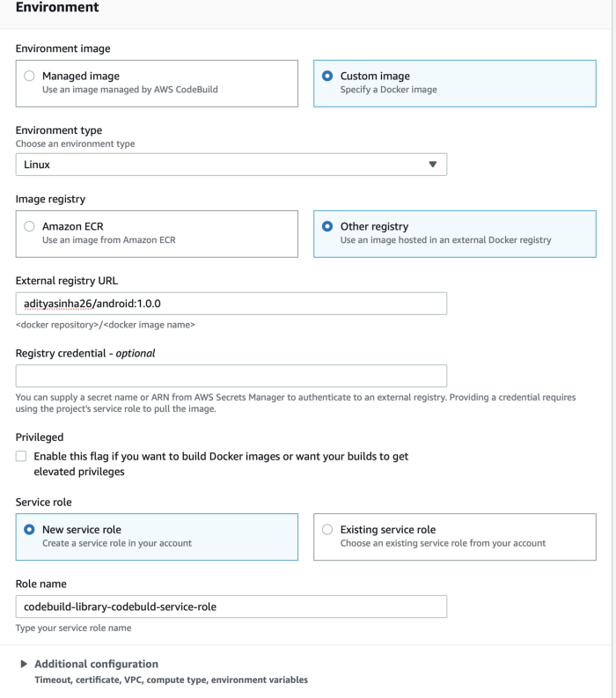The image size is (616, 698).
Task: Click the External registry URL field
Action: pos(231,304)
